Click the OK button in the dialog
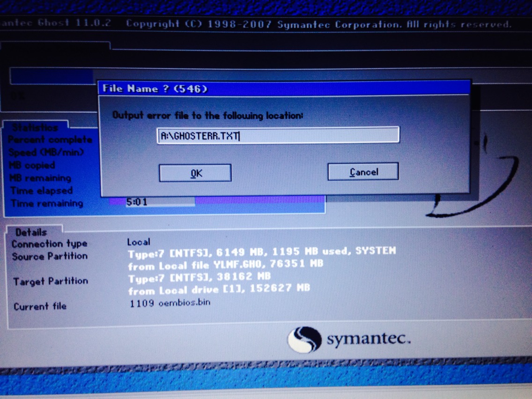532x399 pixels. tap(195, 173)
